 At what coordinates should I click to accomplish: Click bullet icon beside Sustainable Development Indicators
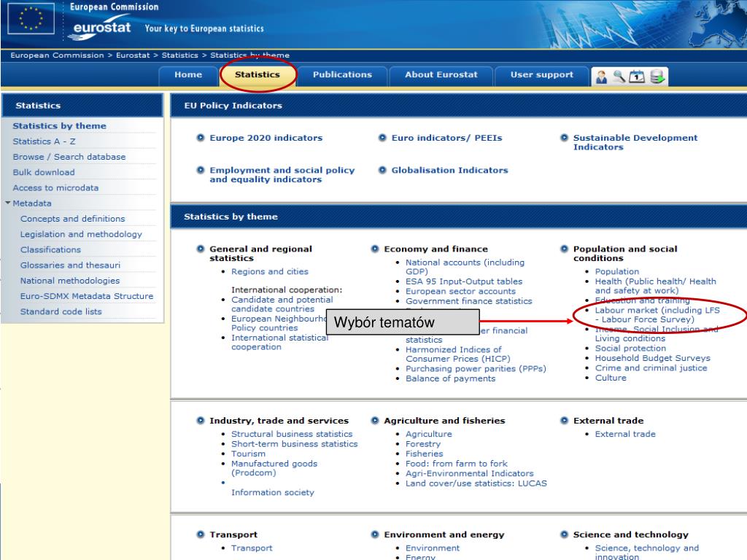[x=564, y=138]
